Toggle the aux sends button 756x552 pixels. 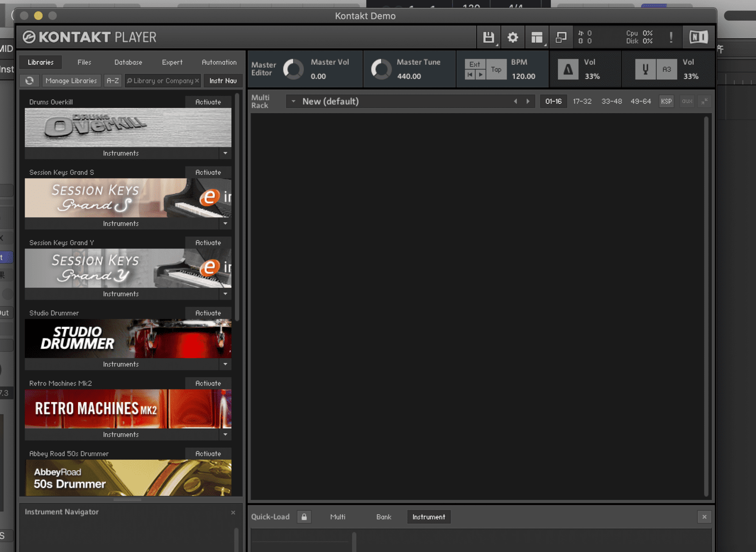click(x=687, y=102)
